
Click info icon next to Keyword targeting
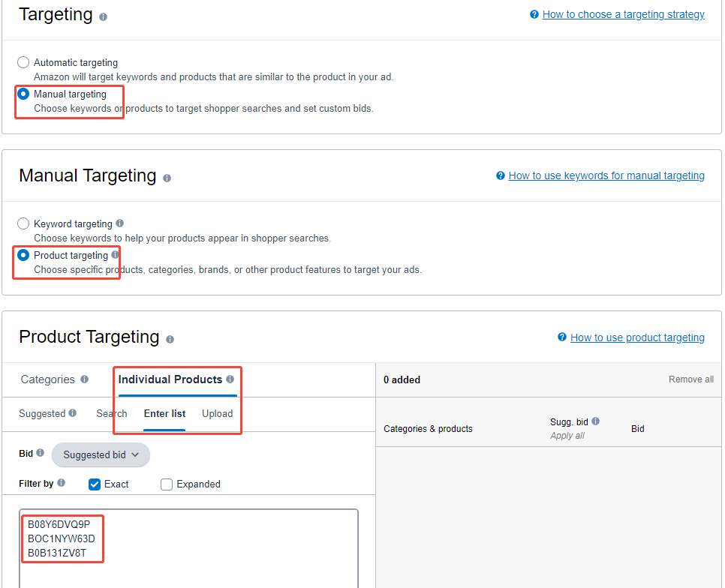(120, 223)
